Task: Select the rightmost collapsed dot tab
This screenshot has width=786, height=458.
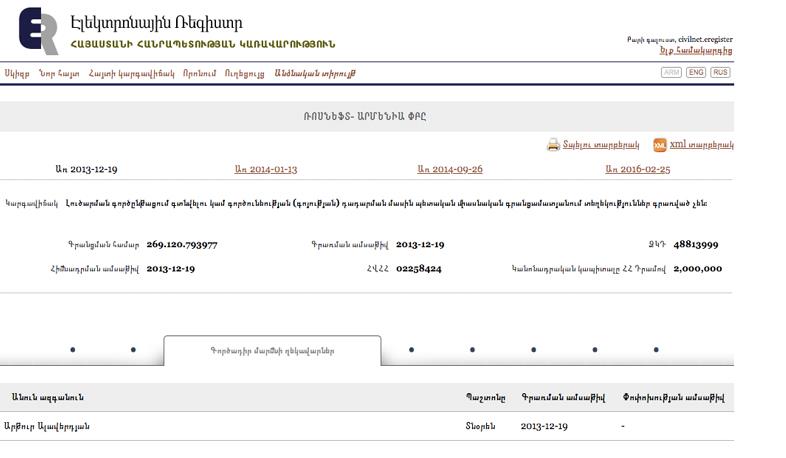Action: 656,350
